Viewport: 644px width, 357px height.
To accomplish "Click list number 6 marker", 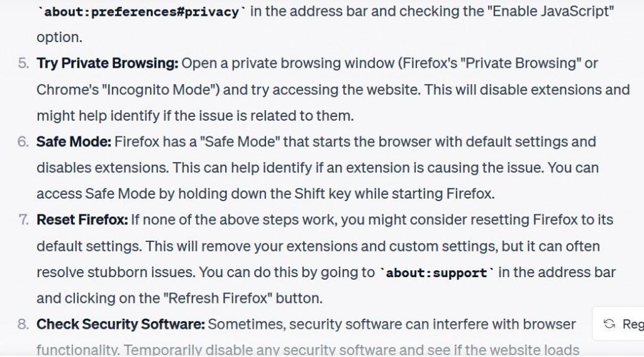I will click(x=23, y=141).
